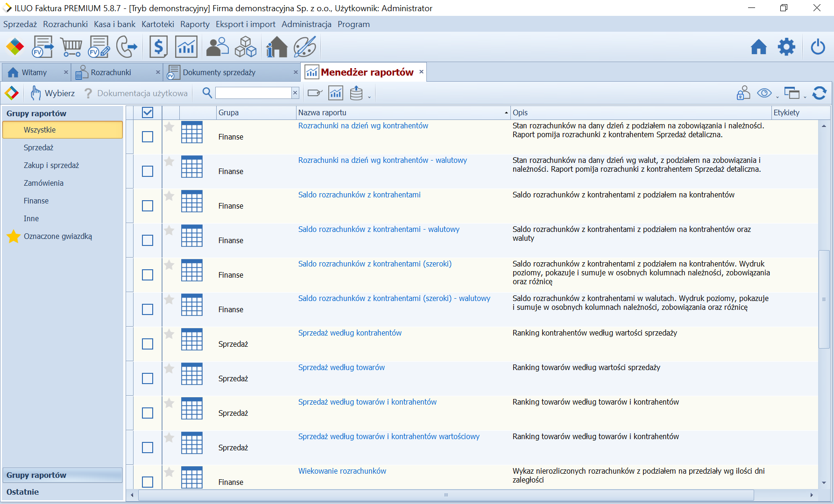Click the table icon of Saldo rozrachunków z kontrahentami row

click(192, 201)
